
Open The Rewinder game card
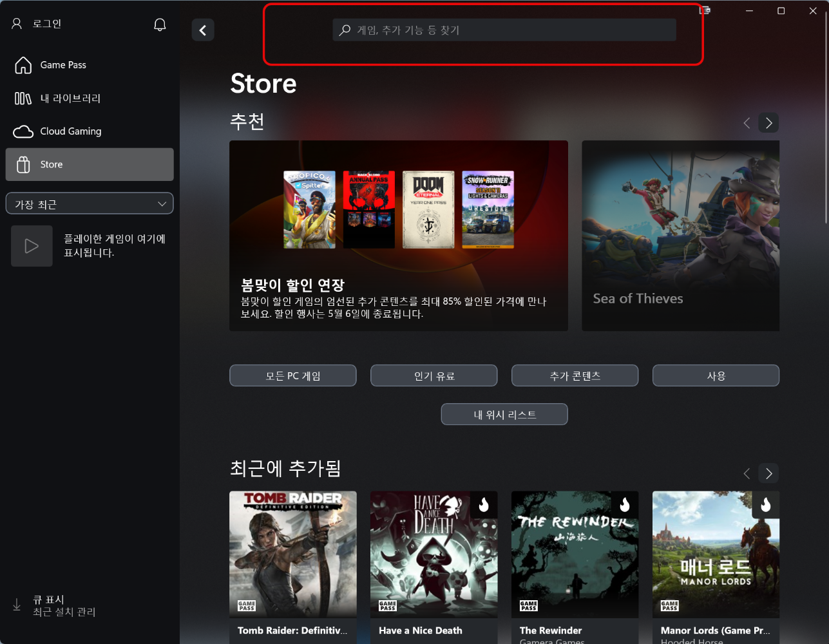[x=575, y=567]
